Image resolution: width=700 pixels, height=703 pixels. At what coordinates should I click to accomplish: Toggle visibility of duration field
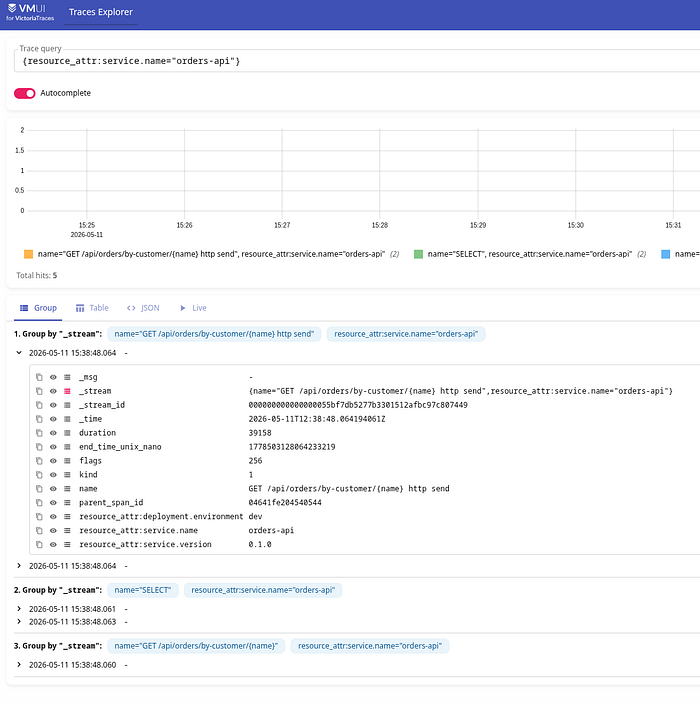click(x=53, y=433)
